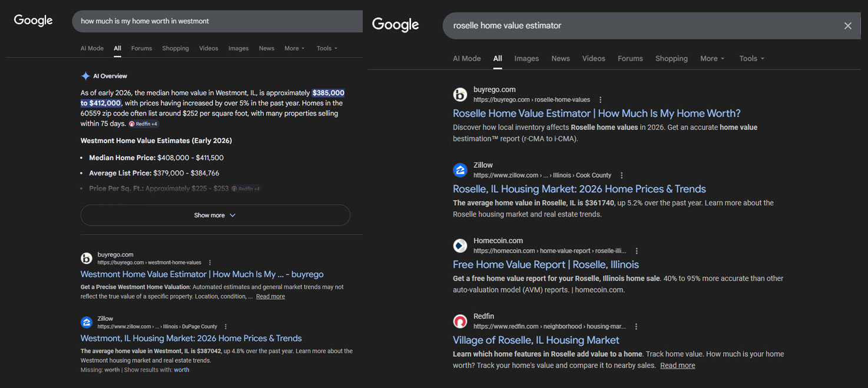The width and height of the screenshot is (868, 388).
Task: Open zillow.com Cook County breadcrumb URL
Action: pyautogui.click(x=542, y=175)
